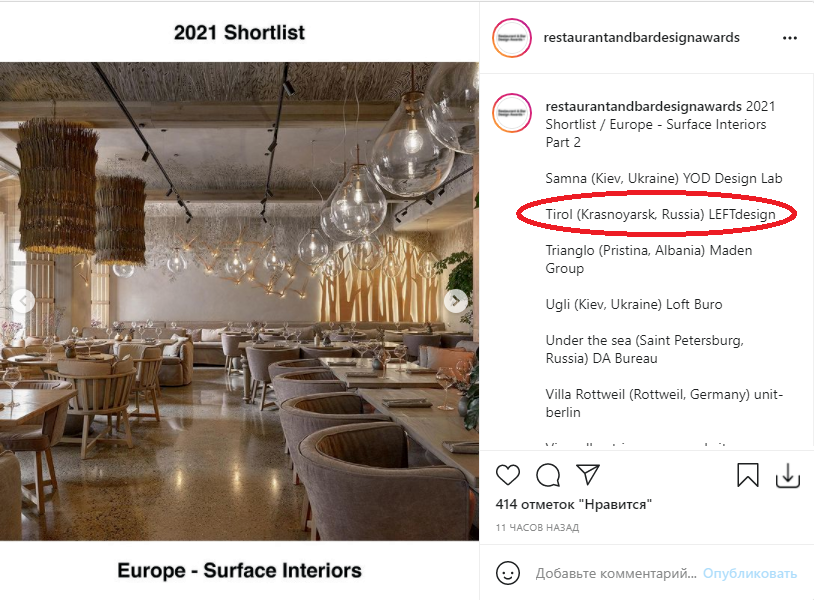Viewport: 814px width, 600px height.
Task: View the 414 likes list
Action: (x=573, y=504)
